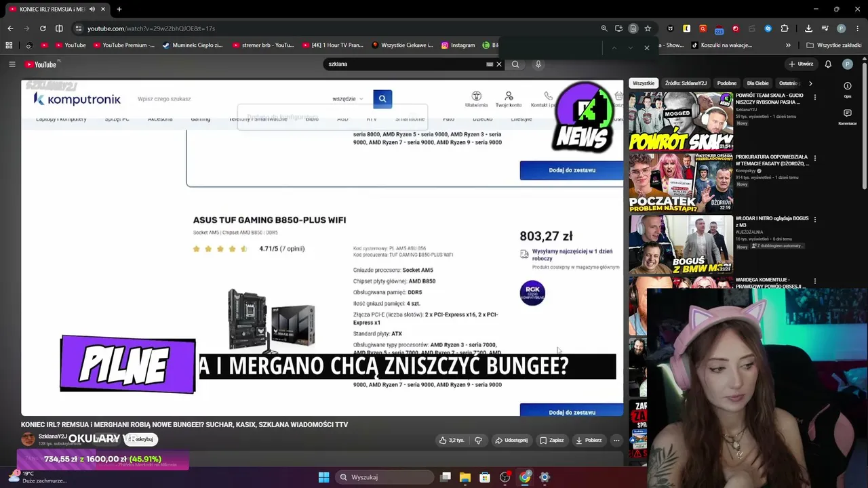Open the 'Wszystkie zakładki' bookmarks folder

click(834, 45)
